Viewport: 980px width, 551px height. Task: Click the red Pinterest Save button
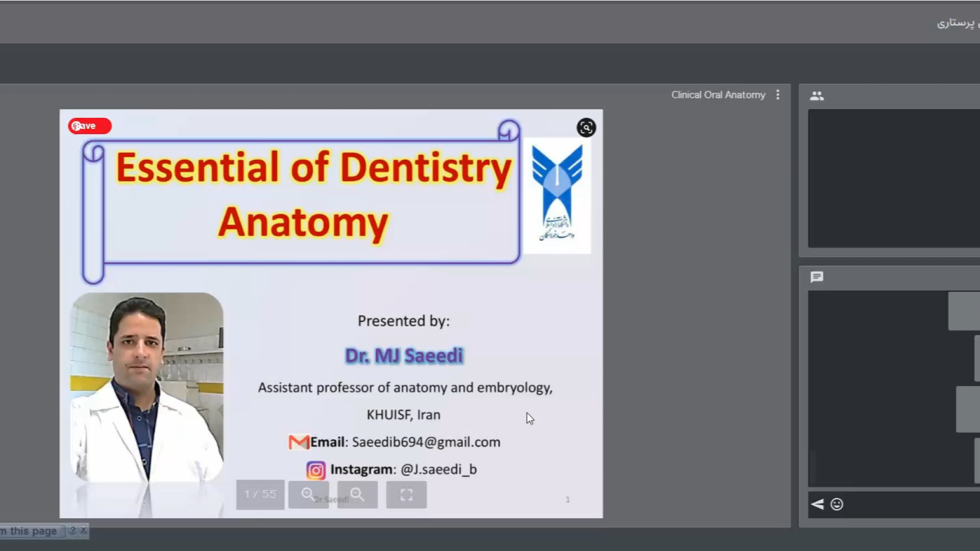(x=90, y=126)
